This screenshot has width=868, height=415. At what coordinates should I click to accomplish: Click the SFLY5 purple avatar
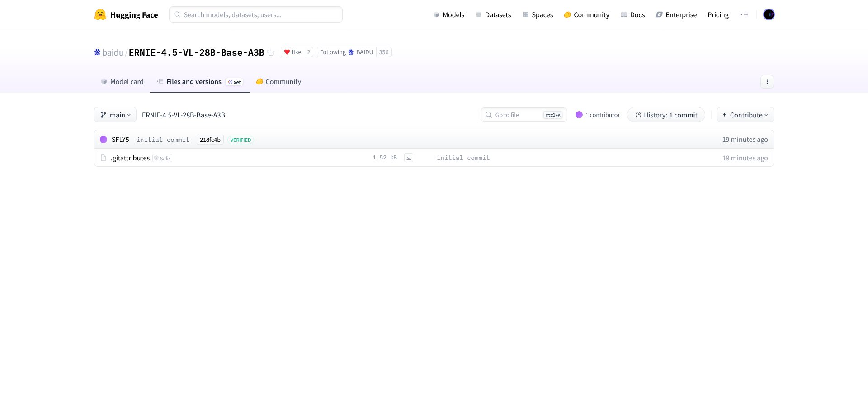pyautogui.click(x=104, y=140)
